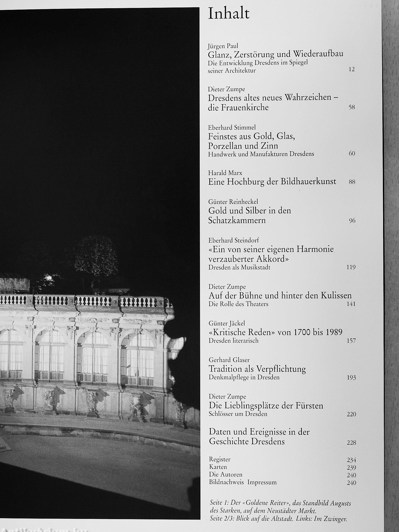Image resolution: width=399 pixels, height=532 pixels.
Task: Open 'Tradition als Verpflichtung' chapter
Action: pos(257,369)
